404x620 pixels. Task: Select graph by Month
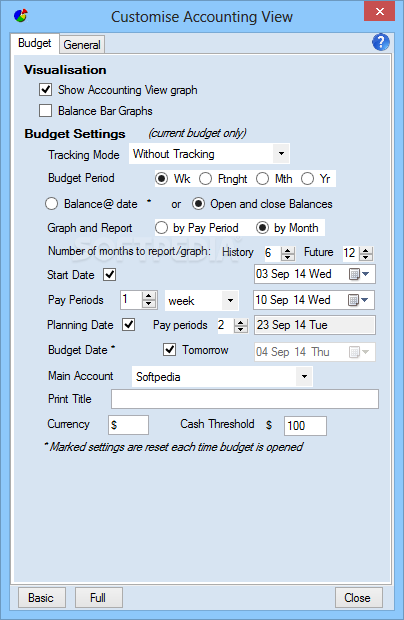pyautogui.click(x=262, y=228)
